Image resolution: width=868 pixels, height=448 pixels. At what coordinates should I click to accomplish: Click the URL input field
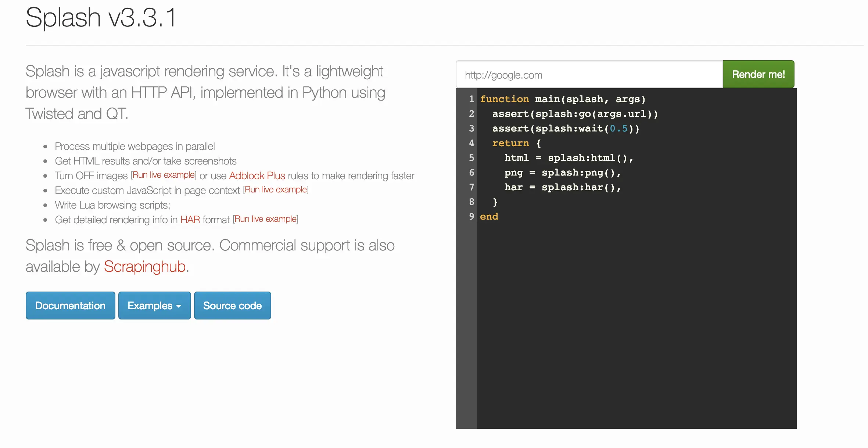coord(589,75)
